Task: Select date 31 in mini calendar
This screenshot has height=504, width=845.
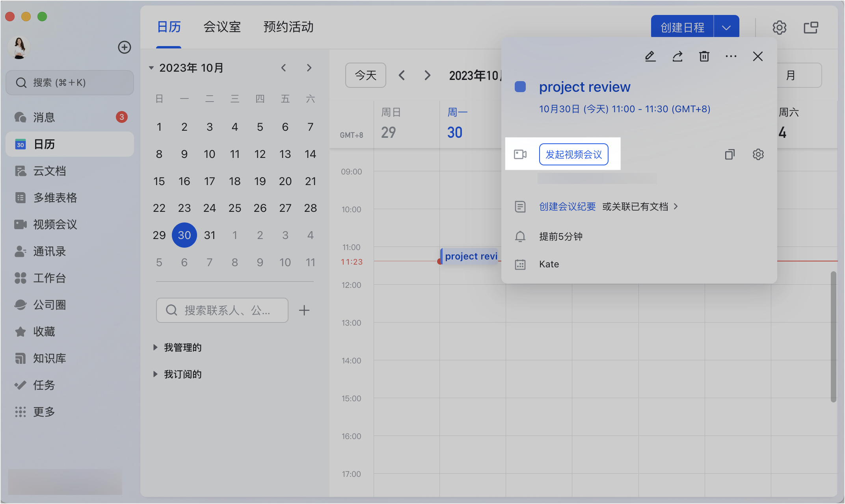Action: [210, 235]
